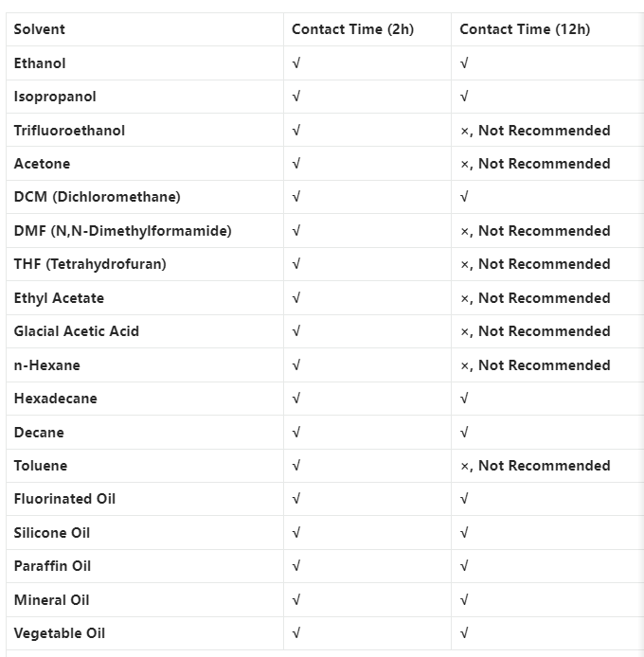This screenshot has width=644, height=657.
Task: Click the Contact Time (12h) header
Action: pos(525,29)
